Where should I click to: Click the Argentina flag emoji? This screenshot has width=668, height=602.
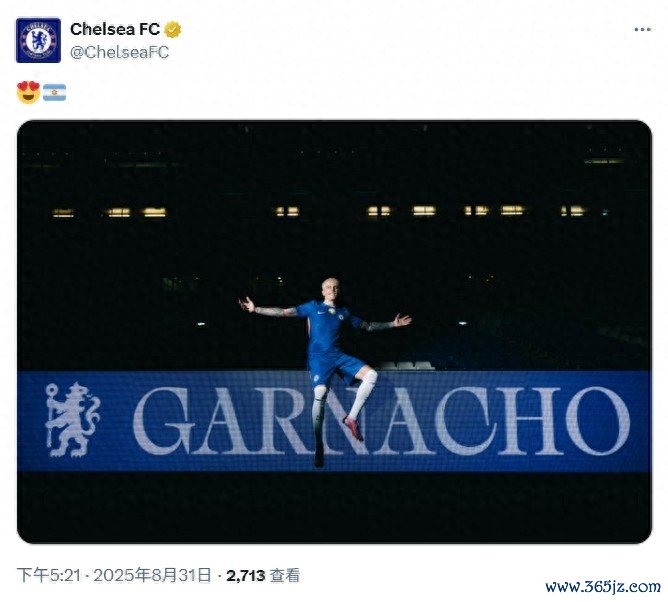click(55, 92)
